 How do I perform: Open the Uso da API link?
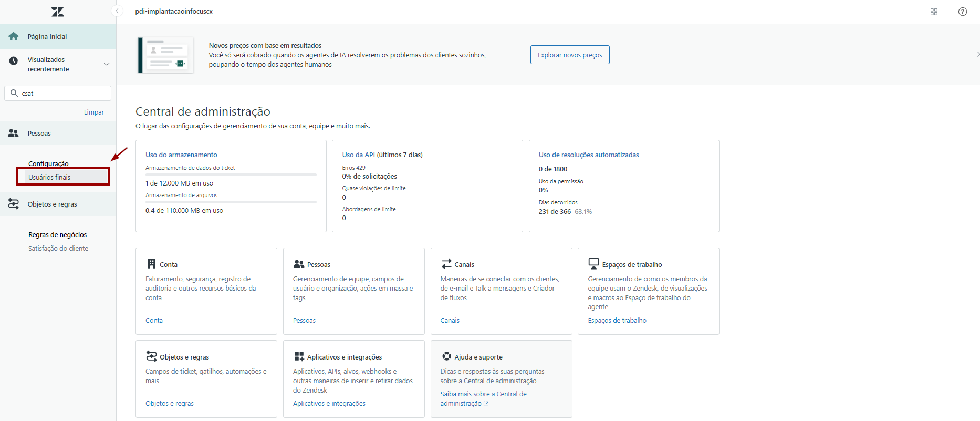(x=358, y=155)
